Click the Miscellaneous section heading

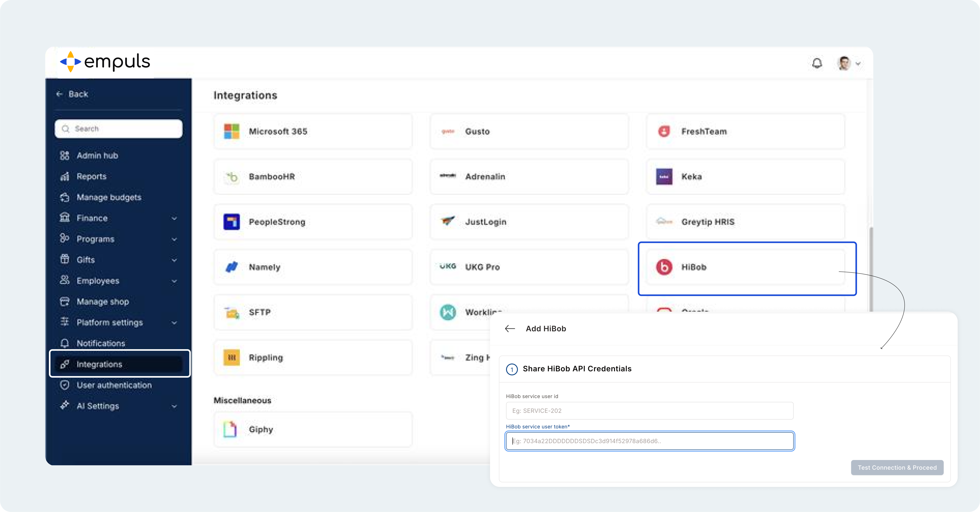pyautogui.click(x=242, y=401)
